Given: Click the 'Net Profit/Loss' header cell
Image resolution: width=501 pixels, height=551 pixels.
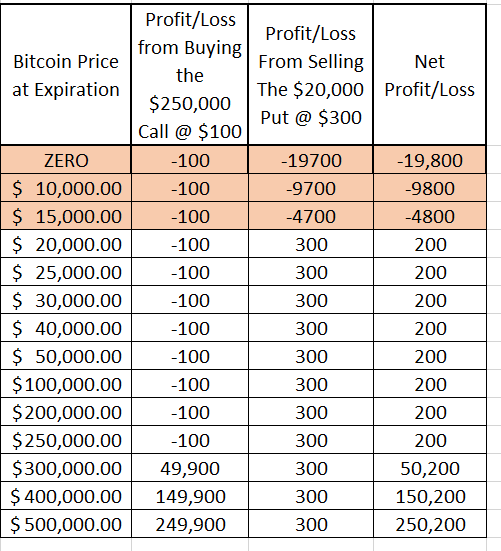Looking at the screenshot, I should pyautogui.click(x=430, y=75).
